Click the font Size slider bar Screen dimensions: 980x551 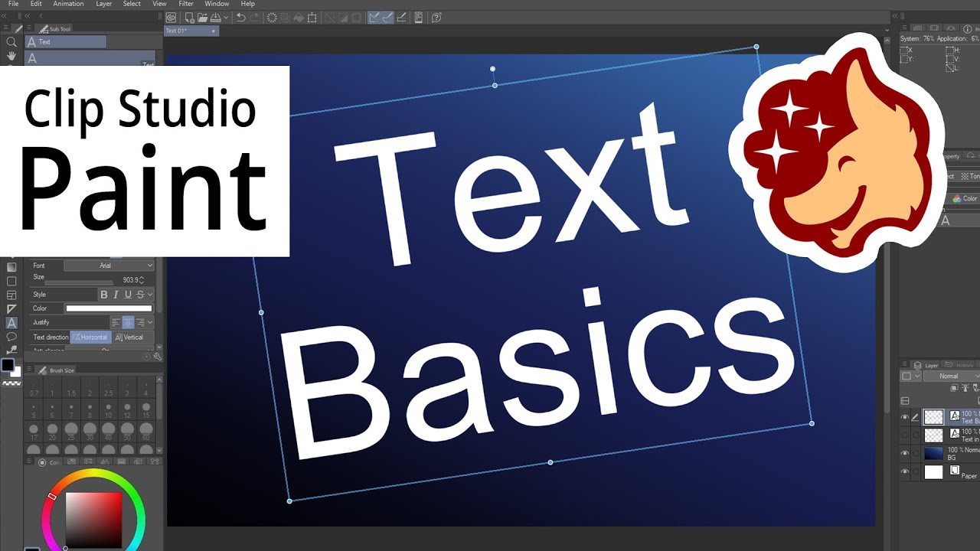pyautogui.click(x=79, y=282)
